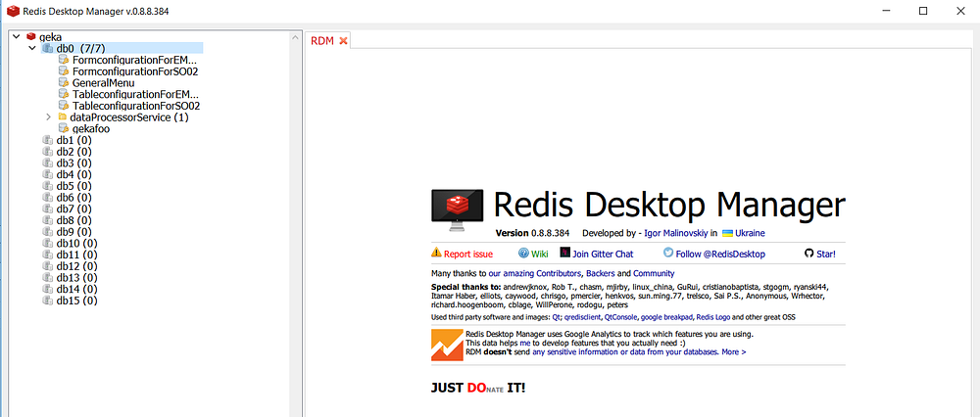Open Igor Malinovskiy developer link
This screenshot has width=980, height=417.
tap(675, 233)
